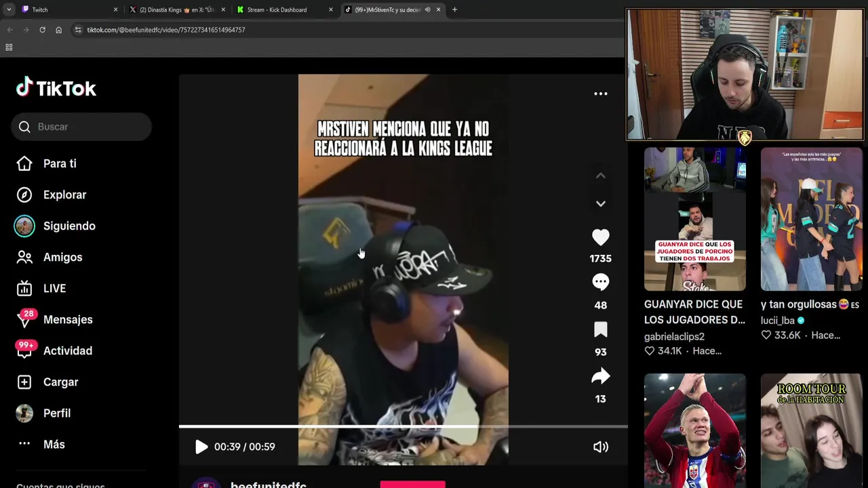868x488 pixels.
Task: Open Amigos section
Action: tap(62, 257)
